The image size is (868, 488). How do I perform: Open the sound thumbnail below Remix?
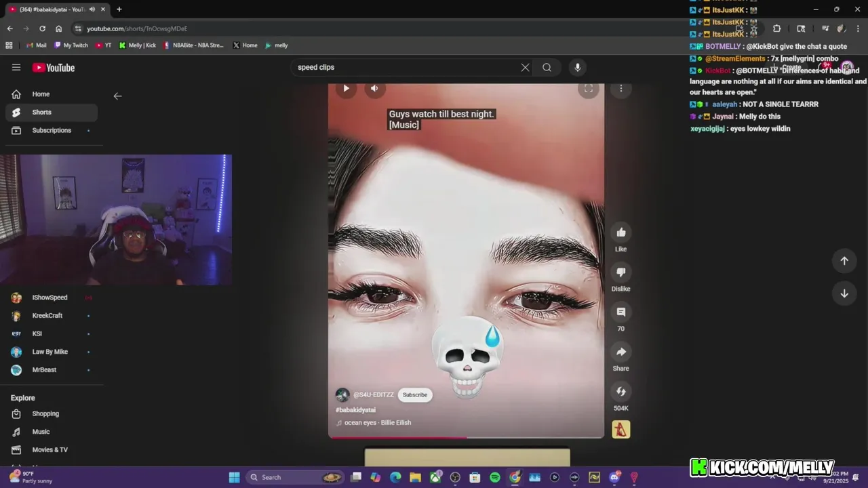click(620, 430)
